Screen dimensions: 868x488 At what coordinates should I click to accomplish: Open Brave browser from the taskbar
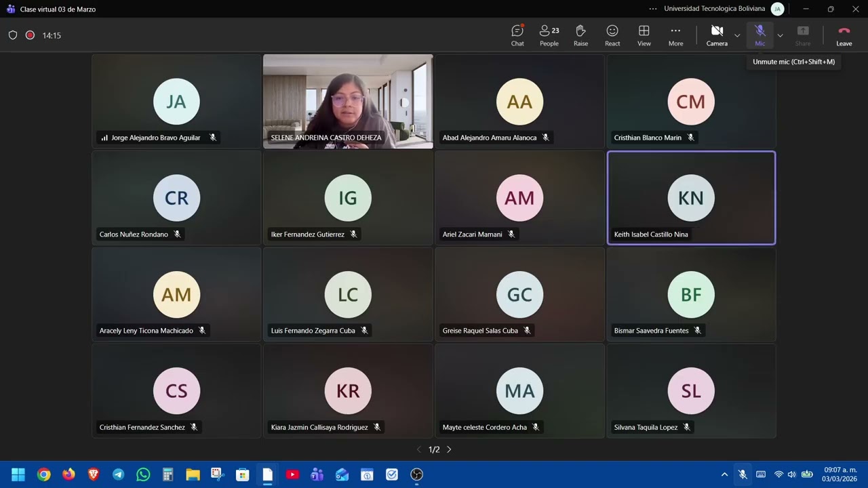[94, 474]
